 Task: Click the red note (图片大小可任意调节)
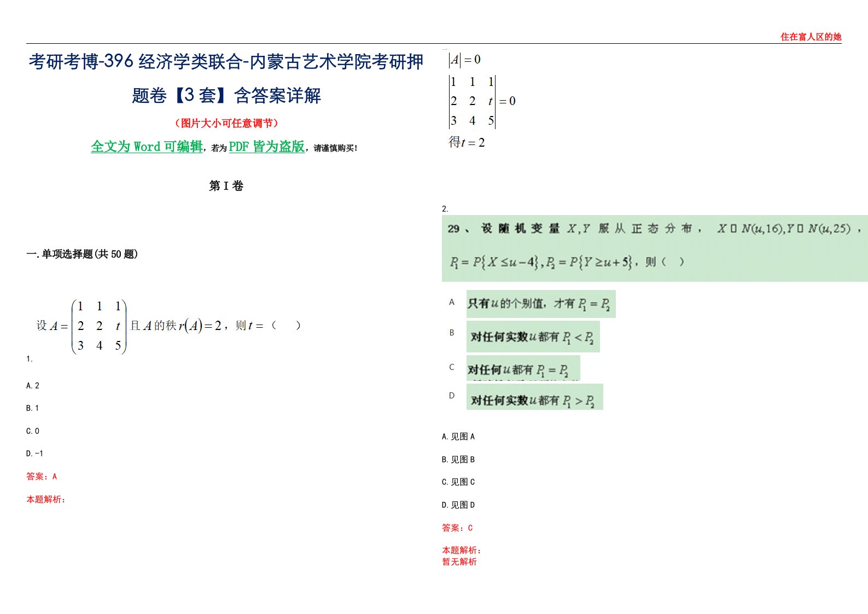tap(226, 123)
